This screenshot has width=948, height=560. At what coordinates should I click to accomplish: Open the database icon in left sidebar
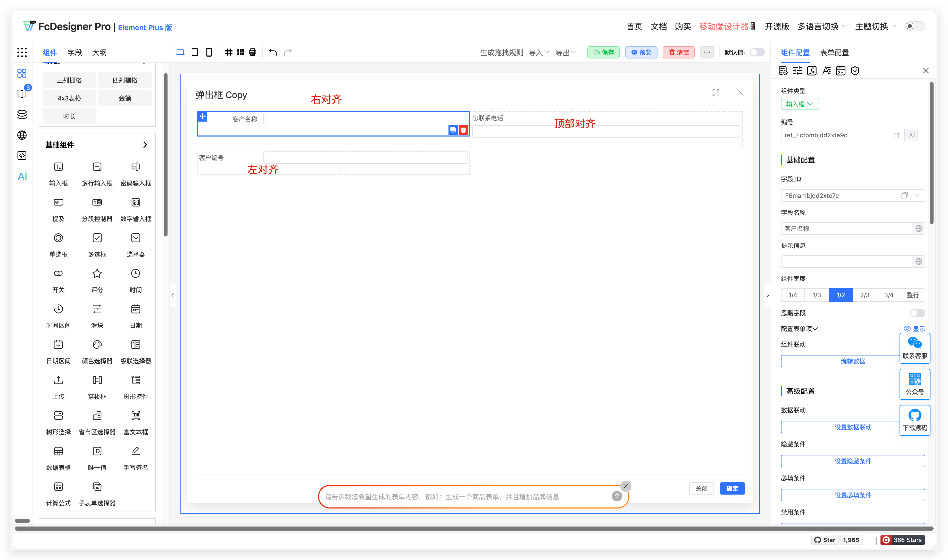tap(22, 114)
